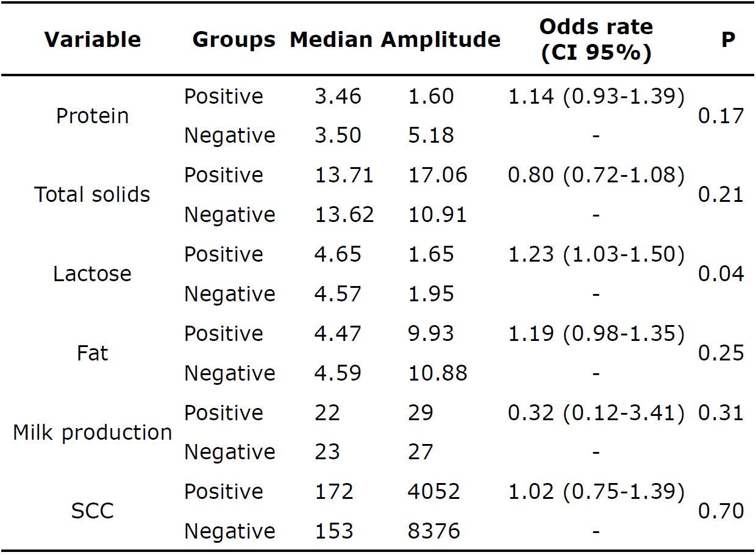Select the SCC amplitude value 8376
This screenshot has height=555, width=756.
[x=433, y=531]
